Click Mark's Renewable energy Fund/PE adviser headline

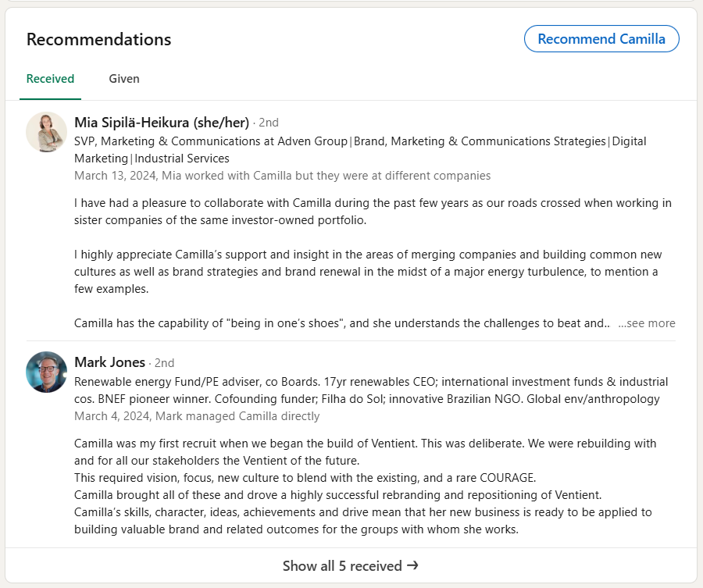tap(371, 390)
